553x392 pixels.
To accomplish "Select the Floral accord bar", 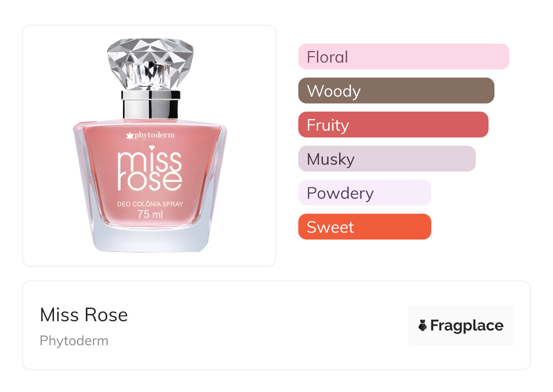I will pyautogui.click(x=403, y=57).
